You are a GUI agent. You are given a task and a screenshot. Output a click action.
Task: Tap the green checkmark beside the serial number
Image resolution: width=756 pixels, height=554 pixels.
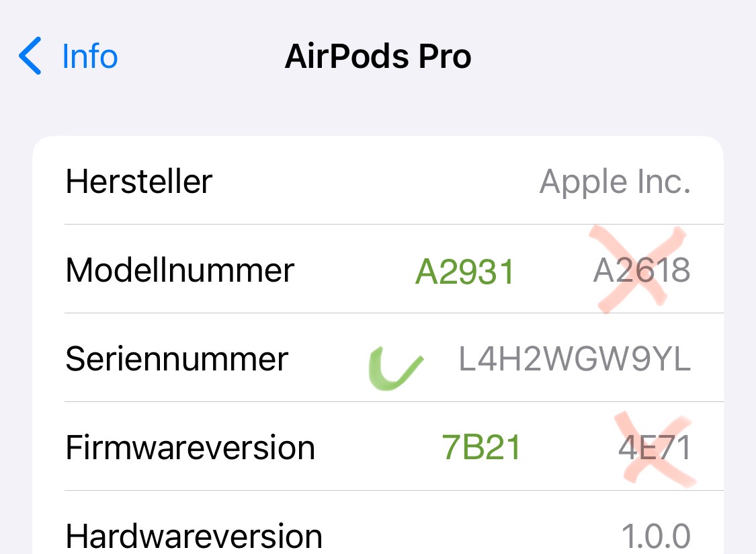tap(394, 369)
